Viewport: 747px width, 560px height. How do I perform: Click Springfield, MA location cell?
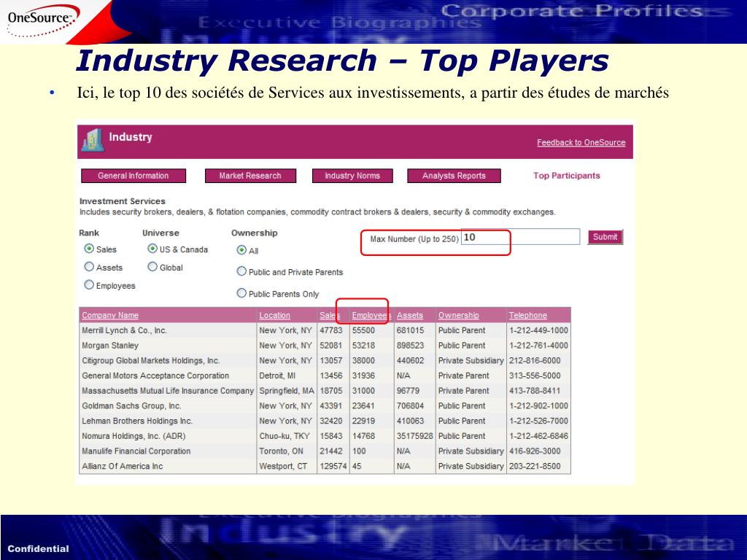click(287, 391)
